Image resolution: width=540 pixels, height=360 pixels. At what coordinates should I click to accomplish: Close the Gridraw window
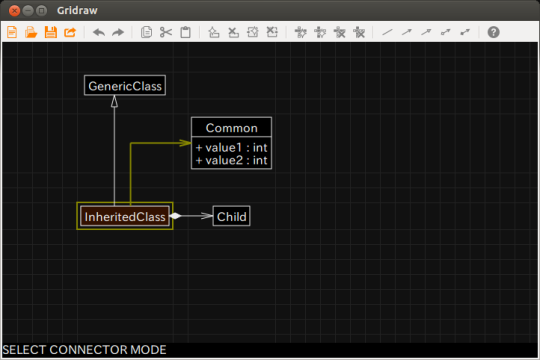click(14, 11)
